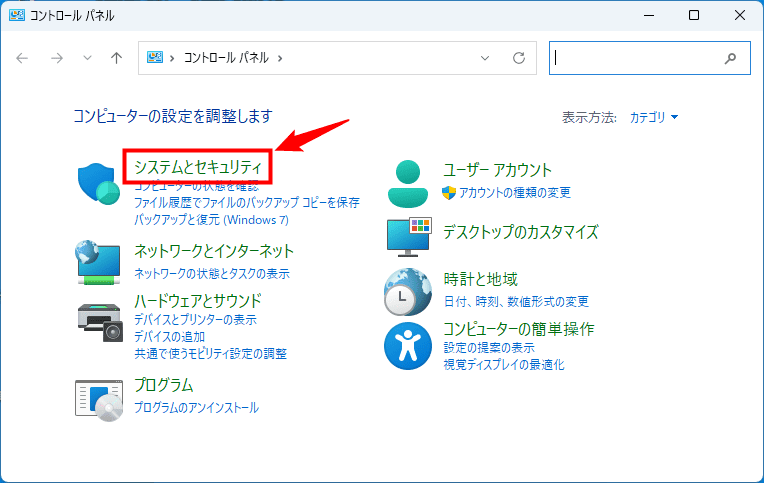764x483 pixels.
Task: Open the カテゴリ view-by dropdown
Action: pyautogui.click(x=654, y=117)
